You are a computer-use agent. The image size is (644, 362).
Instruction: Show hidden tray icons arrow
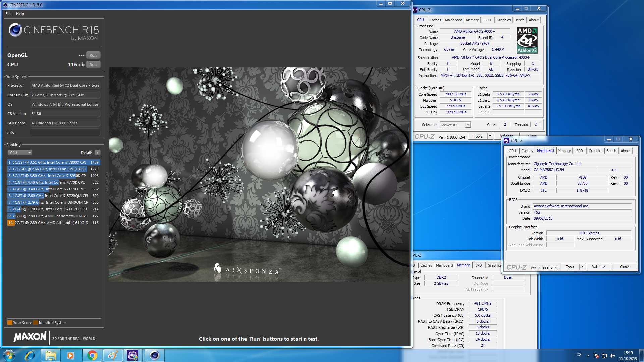pos(588,355)
